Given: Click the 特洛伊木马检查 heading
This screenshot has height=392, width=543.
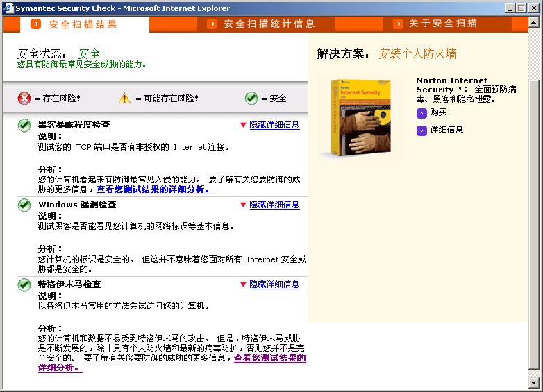Looking at the screenshot, I should point(69,284).
